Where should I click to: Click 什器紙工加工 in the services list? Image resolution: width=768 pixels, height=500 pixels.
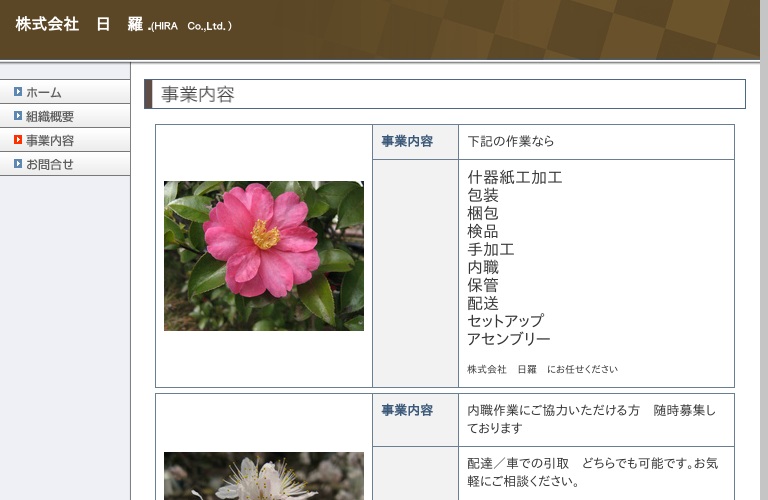pyautogui.click(x=515, y=178)
